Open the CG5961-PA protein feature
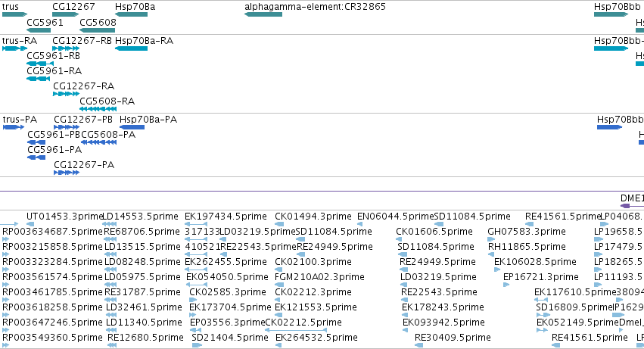The width and height of the screenshot is (644, 349). click(x=36, y=157)
